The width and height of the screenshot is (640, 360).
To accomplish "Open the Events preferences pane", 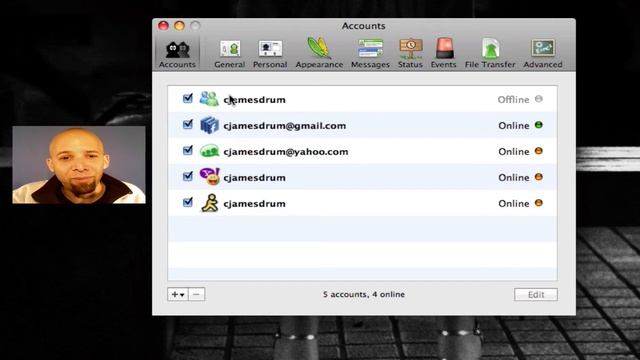I will [443, 54].
